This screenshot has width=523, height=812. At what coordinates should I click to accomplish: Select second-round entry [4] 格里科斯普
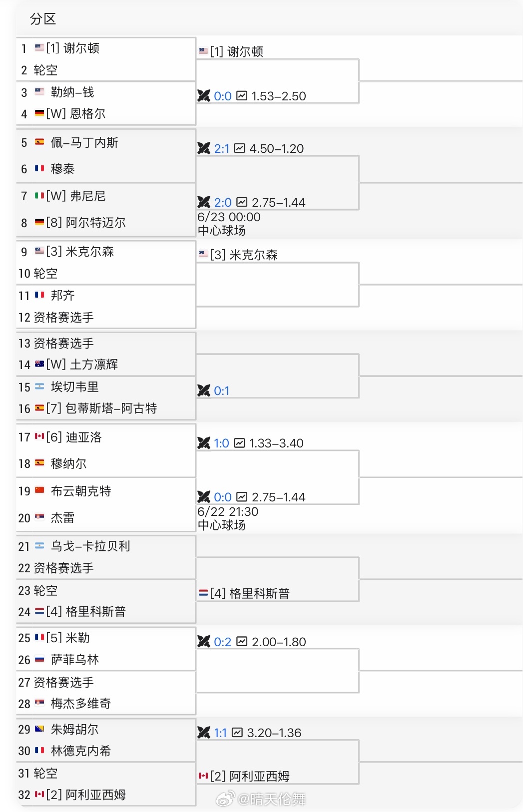(250, 593)
